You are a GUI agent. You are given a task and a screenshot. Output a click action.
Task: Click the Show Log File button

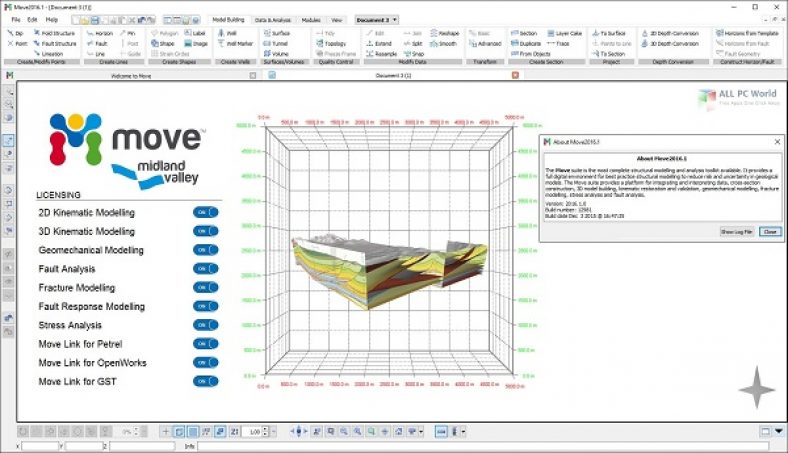(735, 231)
